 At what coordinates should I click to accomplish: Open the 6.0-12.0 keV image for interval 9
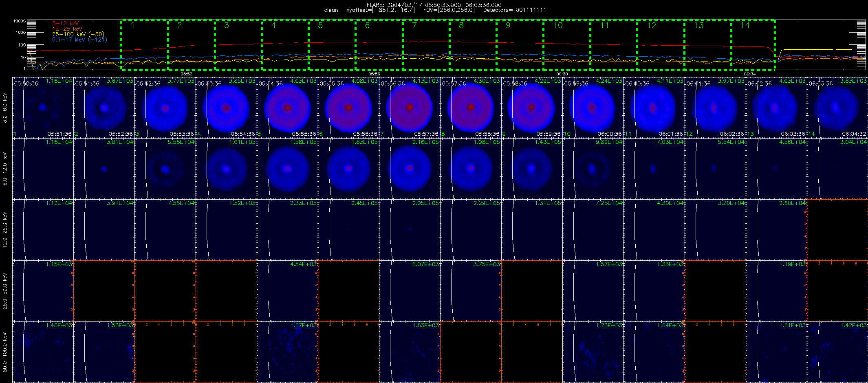tap(532, 169)
